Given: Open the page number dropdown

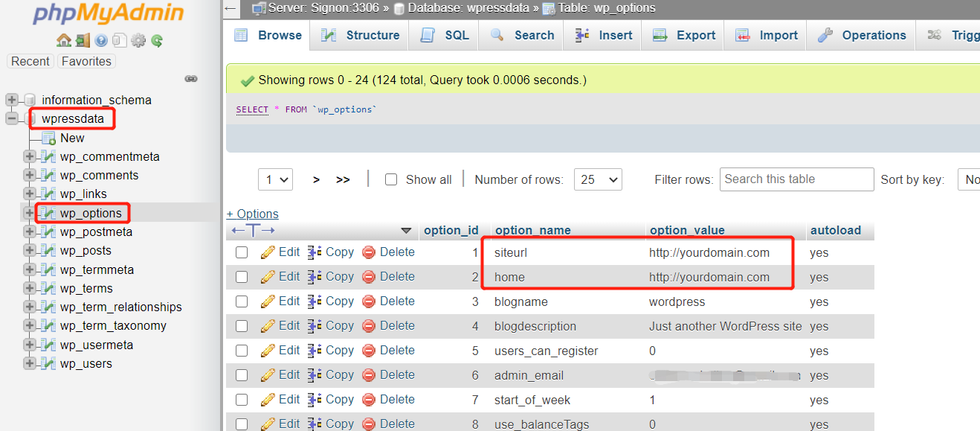Looking at the screenshot, I should (275, 179).
